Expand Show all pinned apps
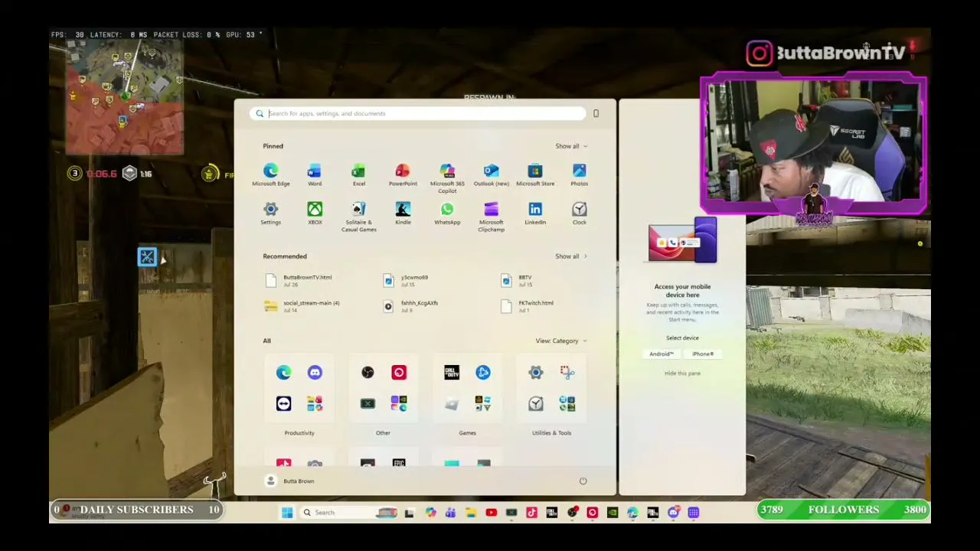This screenshot has height=551, width=980. click(571, 146)
